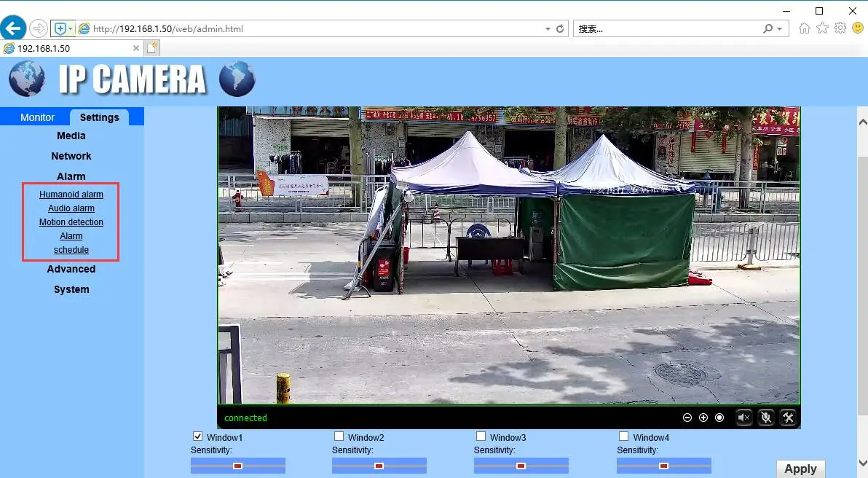Uncheck the Window1 checkbox
This screenshot has height=478, width=868.
(x=197, y=436)
